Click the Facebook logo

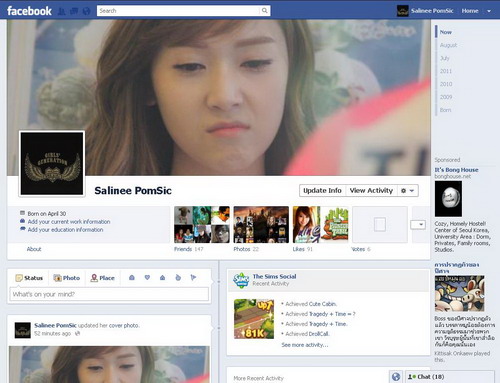[x=29, y=11]
